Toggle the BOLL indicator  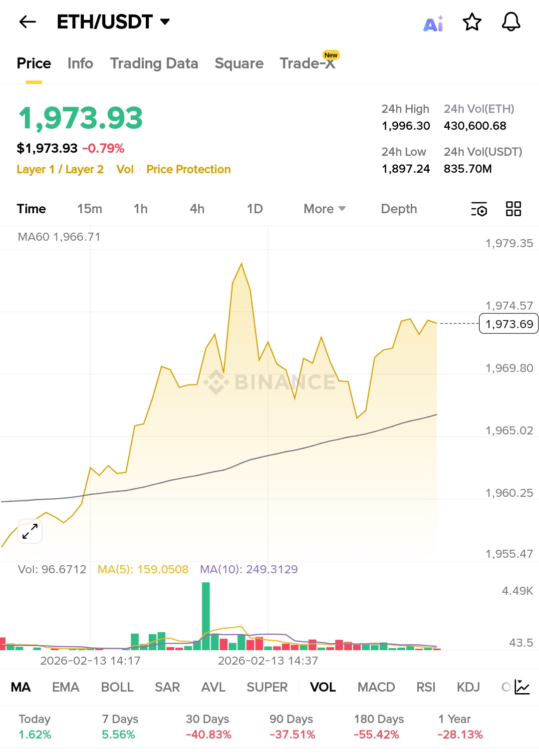point(117,687)
